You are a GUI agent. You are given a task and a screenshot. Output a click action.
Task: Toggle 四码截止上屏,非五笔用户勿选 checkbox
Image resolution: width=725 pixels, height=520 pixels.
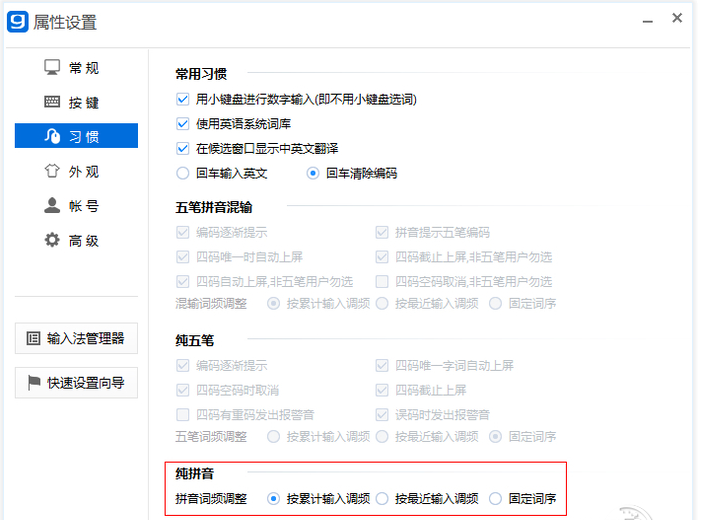click(x=382, y=257)
